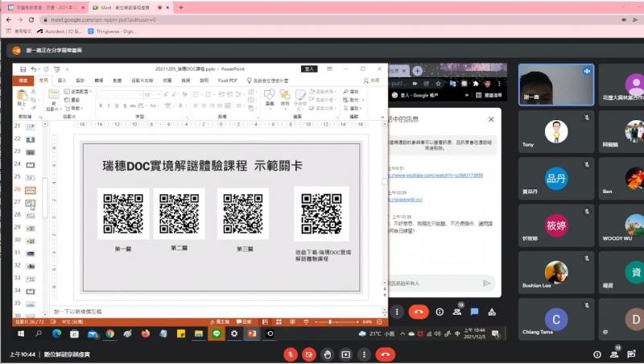Click the raise hand icon
This screenshot has height=364, width=644.
point(328,354)
